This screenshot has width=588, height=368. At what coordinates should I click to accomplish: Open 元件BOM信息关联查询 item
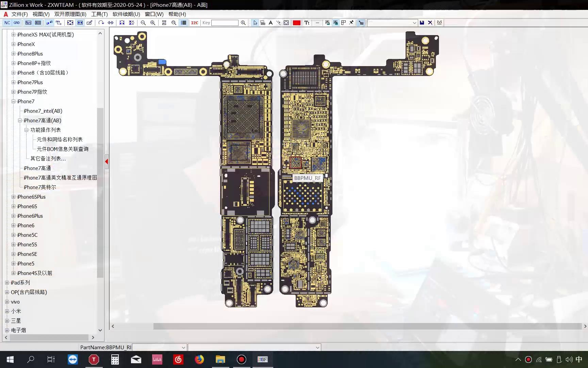click(x=63, y=149)
